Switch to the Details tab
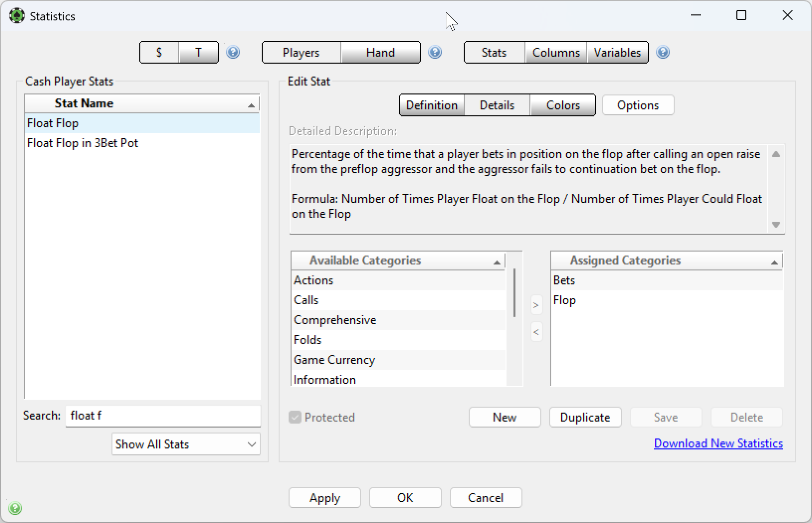 click(x=497, y=105)
